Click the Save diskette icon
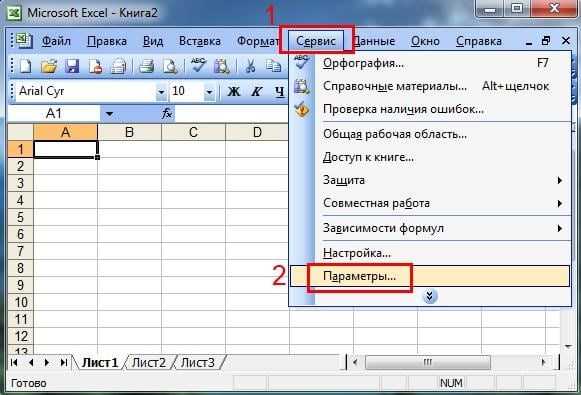Screen dimensions: 581x395 (72, 67)
